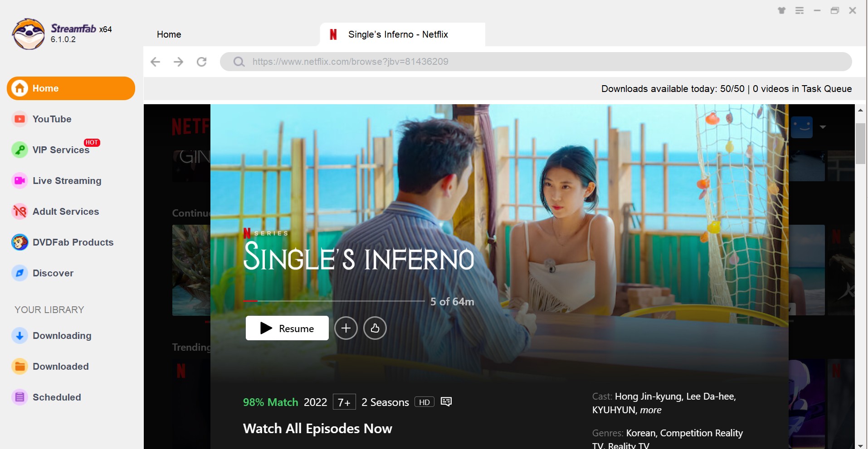Go back with the browser back arrow
The image size is (868, 449).
click(x=155, y=62)
